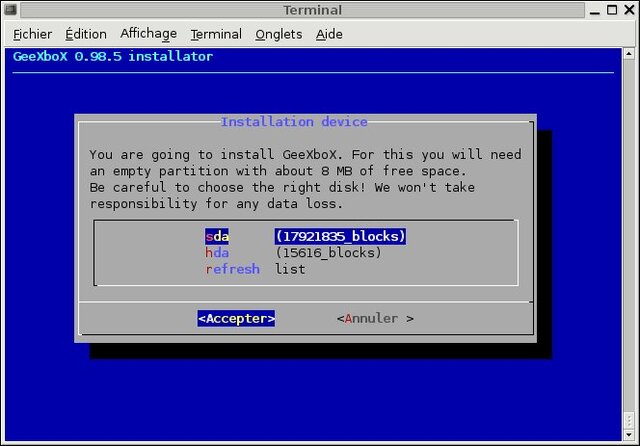Click the scrollbar down arrow

(629, 435)
